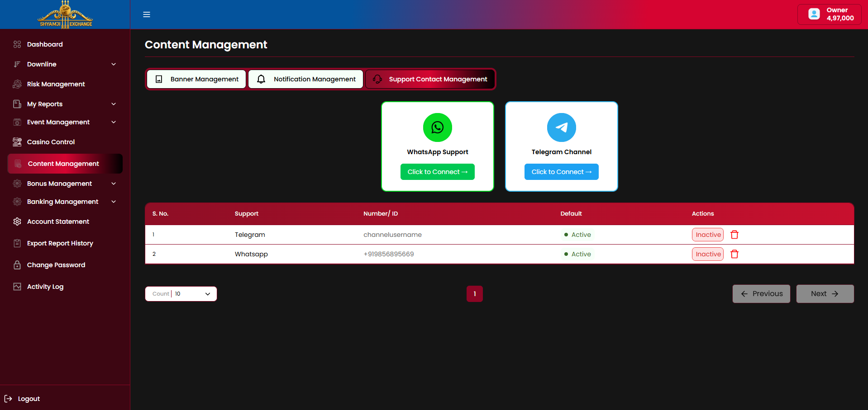Expand the Banking Management submenu chevron
The width and height of the screenshot is (868, 410).
point(114,202)
